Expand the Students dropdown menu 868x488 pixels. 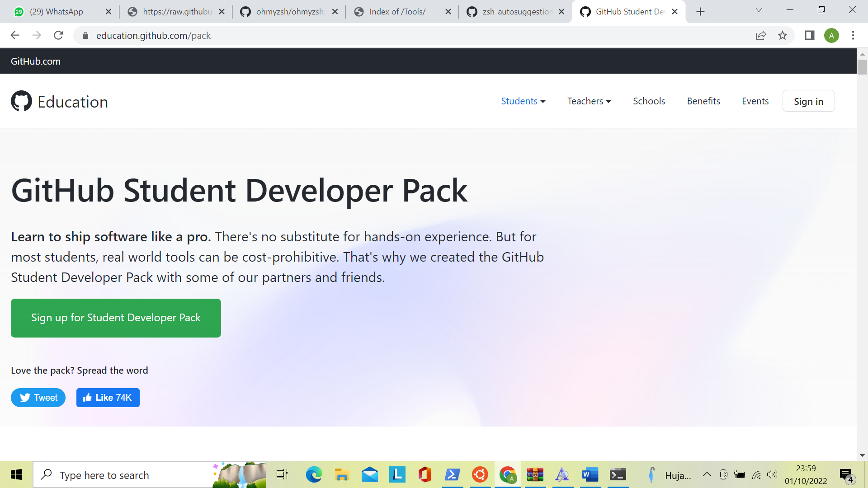pos(523,101)
